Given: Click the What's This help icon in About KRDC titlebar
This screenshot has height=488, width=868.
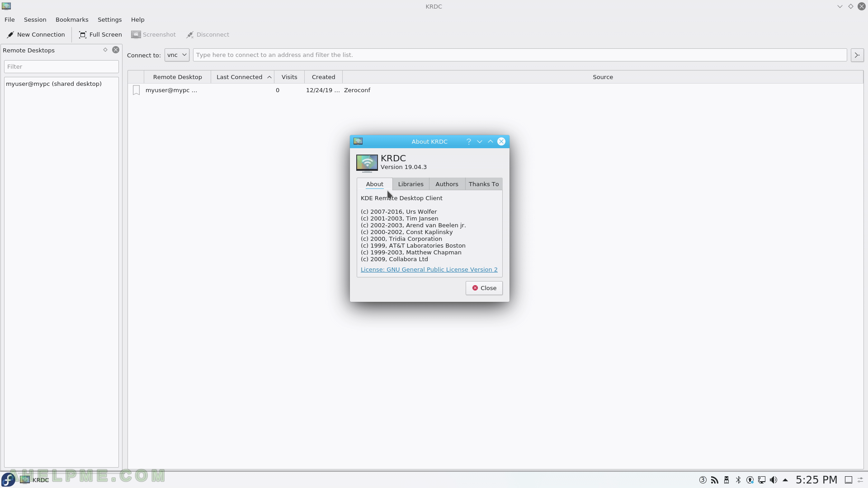Looking at the screenshot, I should [x=469, y=141].
